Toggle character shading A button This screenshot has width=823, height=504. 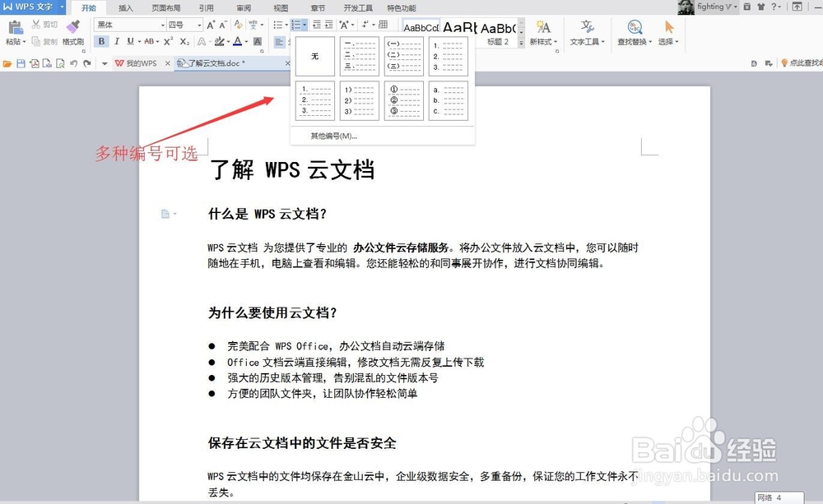pyautogui.click(x=257, y=41)
